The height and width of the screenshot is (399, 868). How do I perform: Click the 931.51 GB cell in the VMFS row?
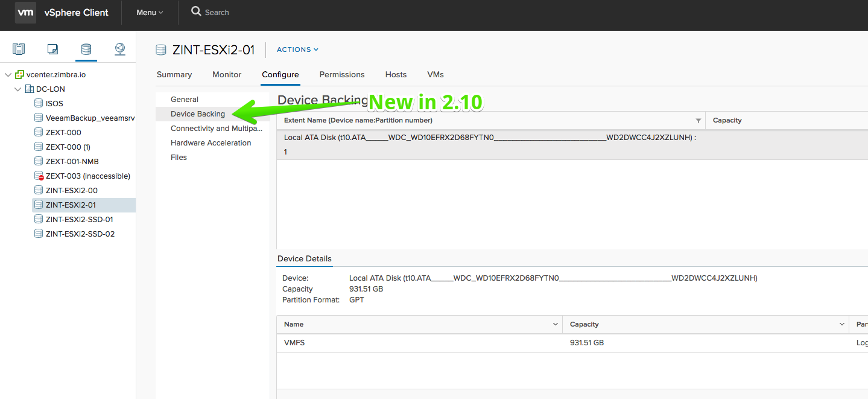click(x=587, y=343)
